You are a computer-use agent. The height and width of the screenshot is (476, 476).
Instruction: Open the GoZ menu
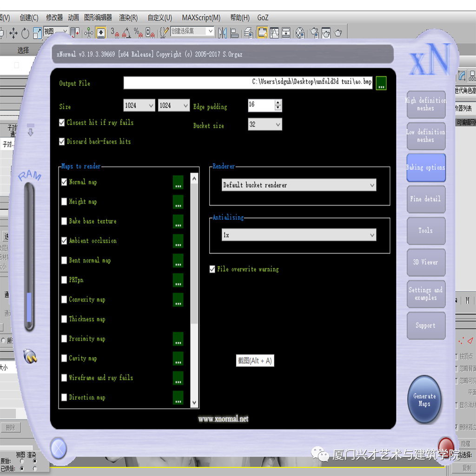click(x=263, y=18)
